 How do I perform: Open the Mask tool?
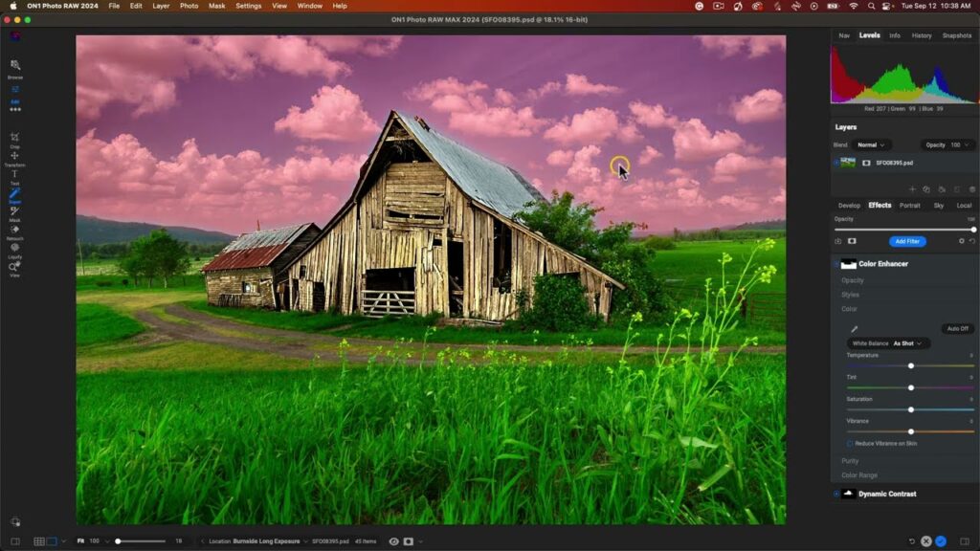(14, 215)
